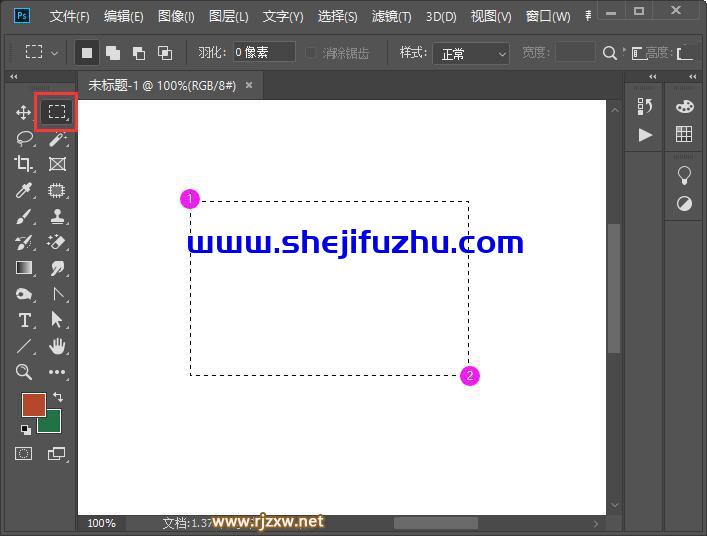The height and width of the screenshot is (536, 707).
Task: Select the History Brush tool
Action: pos(24,243)
